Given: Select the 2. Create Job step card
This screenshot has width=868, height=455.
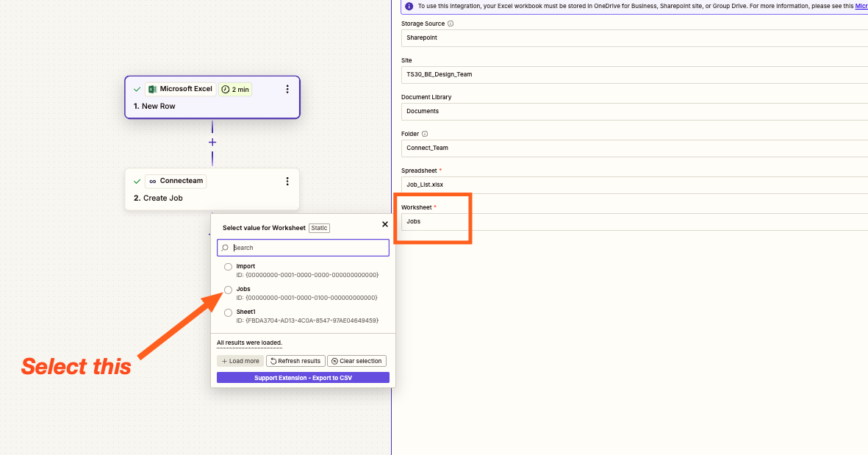Looking at the screenshot, I should tap(212, 190).
